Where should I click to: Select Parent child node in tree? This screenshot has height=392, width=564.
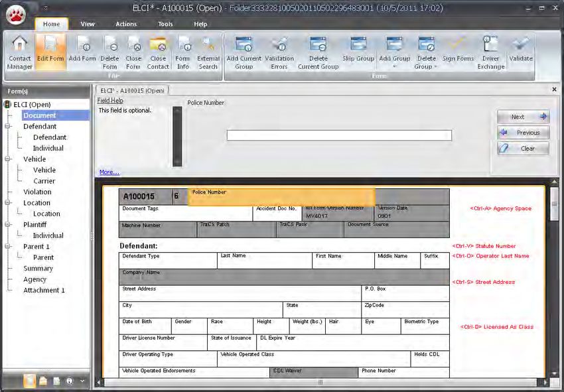43,257
